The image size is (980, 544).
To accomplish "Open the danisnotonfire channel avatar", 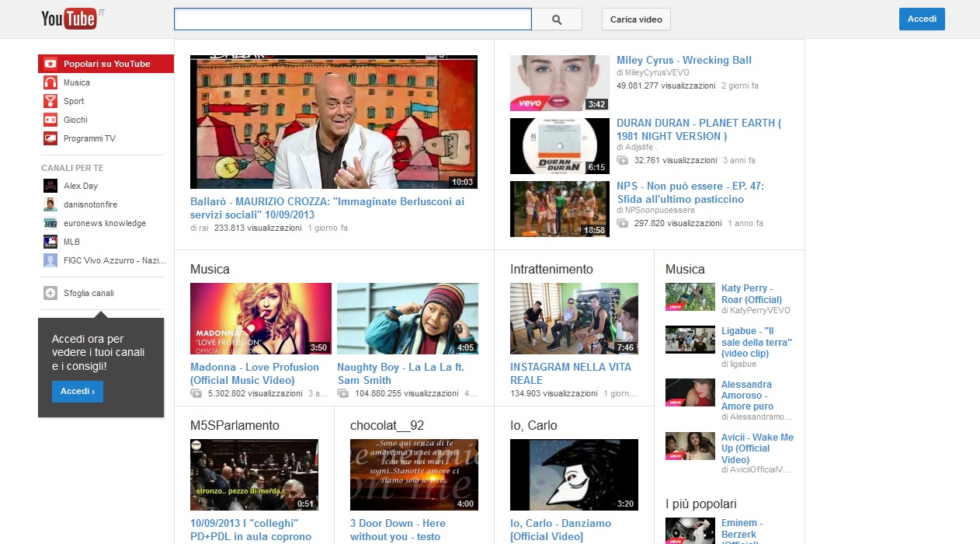I will (x=50, y=204).
